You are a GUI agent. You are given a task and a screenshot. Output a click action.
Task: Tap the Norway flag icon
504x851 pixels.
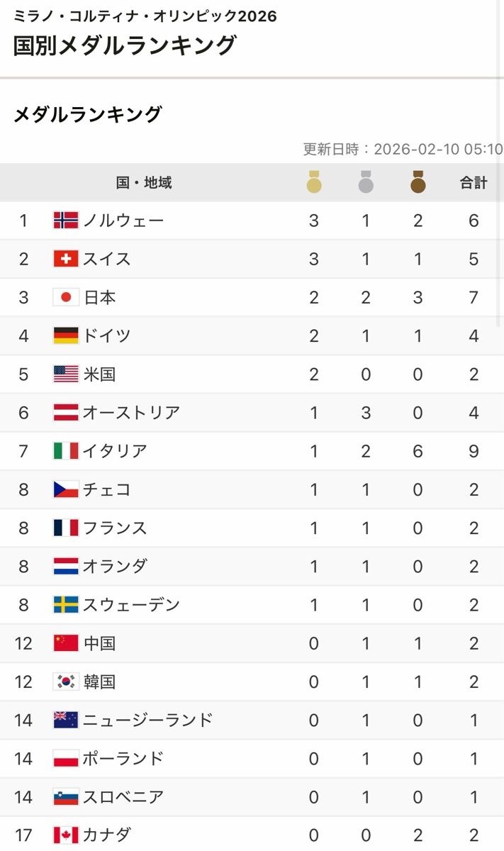(66, 221)
